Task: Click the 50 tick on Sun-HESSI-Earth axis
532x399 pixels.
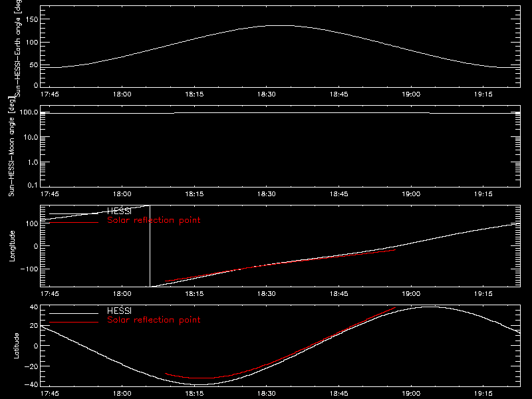Action: 34,65
